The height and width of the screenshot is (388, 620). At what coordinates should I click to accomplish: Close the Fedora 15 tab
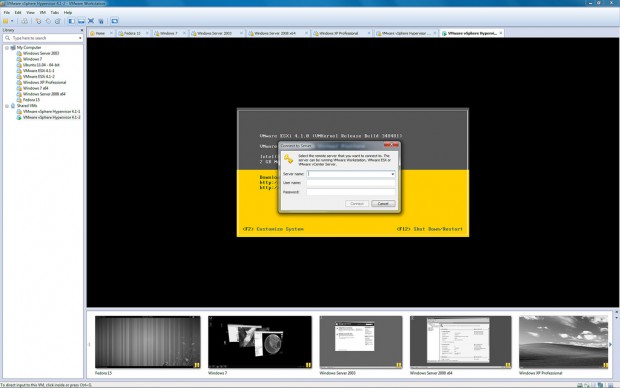pyautogui.click(x=147, y=33)
